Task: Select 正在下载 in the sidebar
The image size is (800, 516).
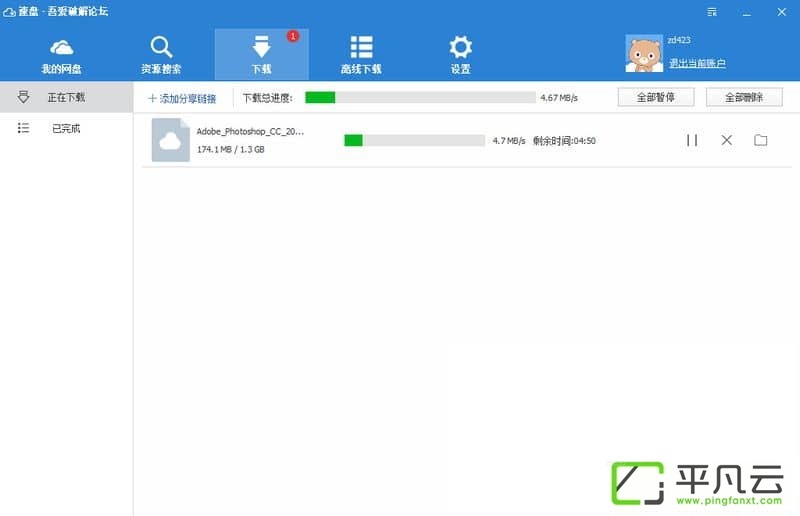Action: coord(66,97)
